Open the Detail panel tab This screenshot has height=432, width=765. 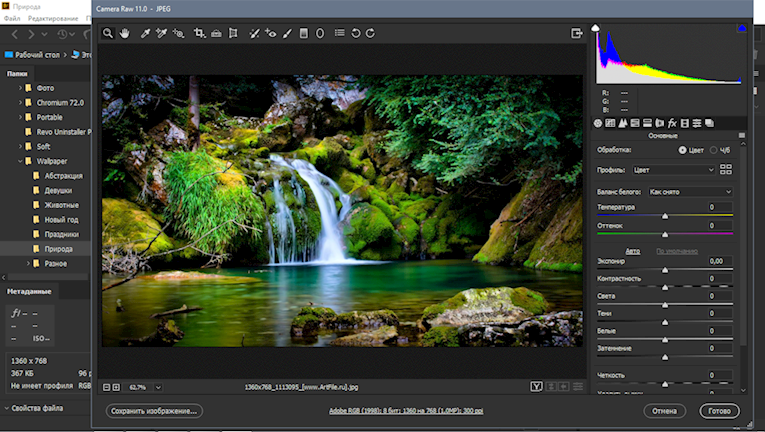623,123
